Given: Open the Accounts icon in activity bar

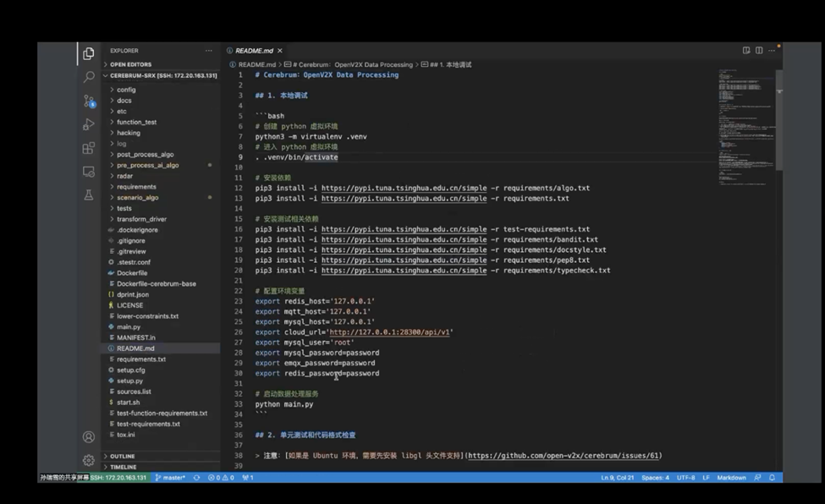Looking at the screenshot, I should click(88, 436).
